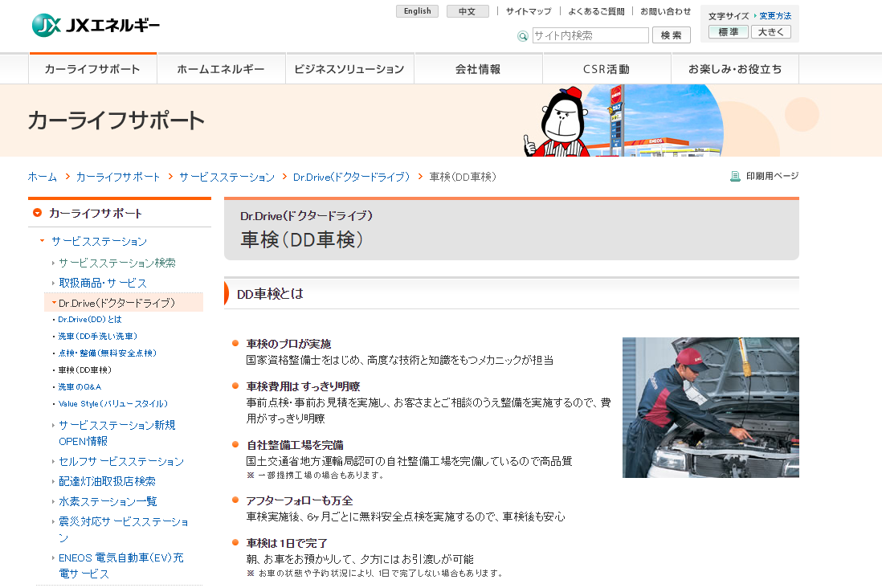Click the magnifier icon beside site search
The image size is (882, 588).
[x=523, y=36]
